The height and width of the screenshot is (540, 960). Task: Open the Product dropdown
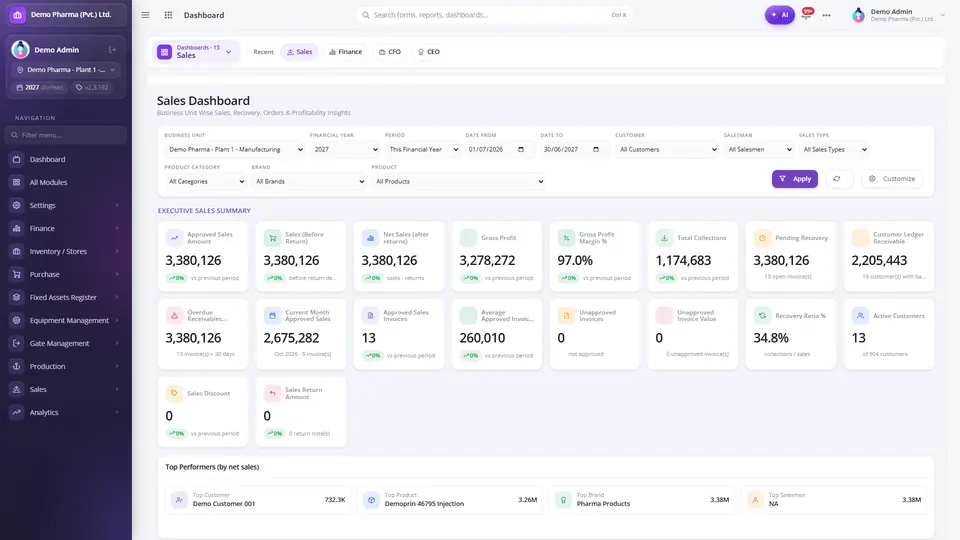[458, 181]
